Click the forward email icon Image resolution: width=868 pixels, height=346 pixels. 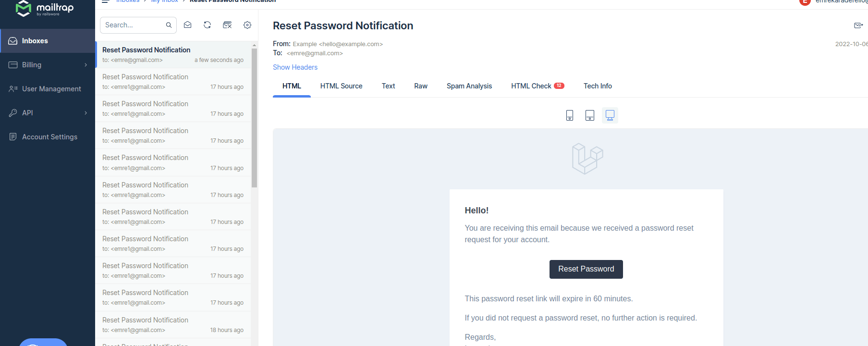[x=858, y=25]
